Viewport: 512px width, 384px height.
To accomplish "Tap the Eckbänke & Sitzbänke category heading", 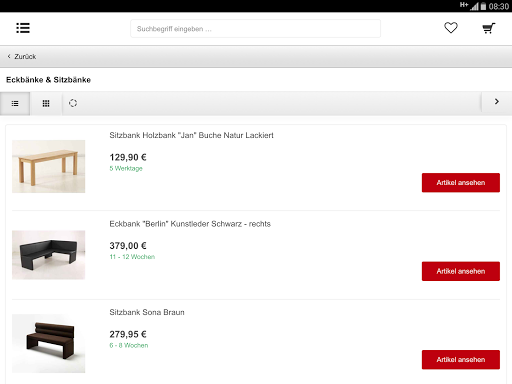I will pos(49,80).
